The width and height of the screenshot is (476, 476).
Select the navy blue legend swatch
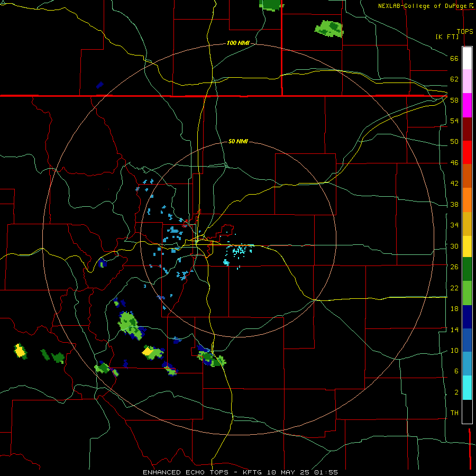[467, 317]
